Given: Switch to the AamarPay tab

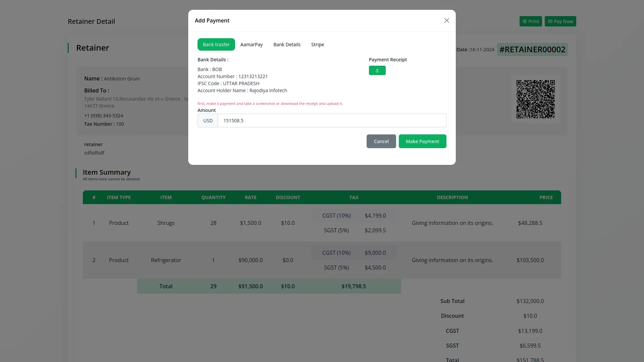Looking at the screenshot, I should [x=251, y=45].
